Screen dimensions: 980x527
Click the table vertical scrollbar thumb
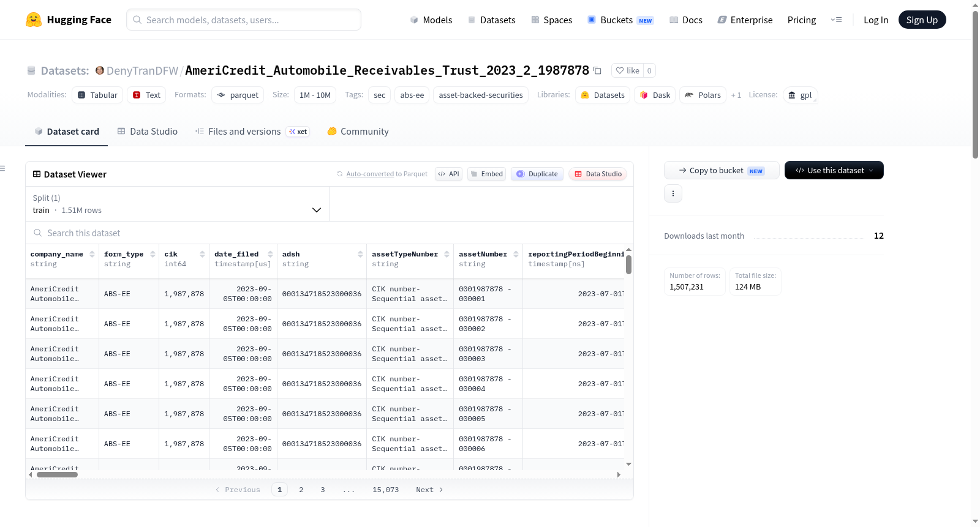point(628,264)
